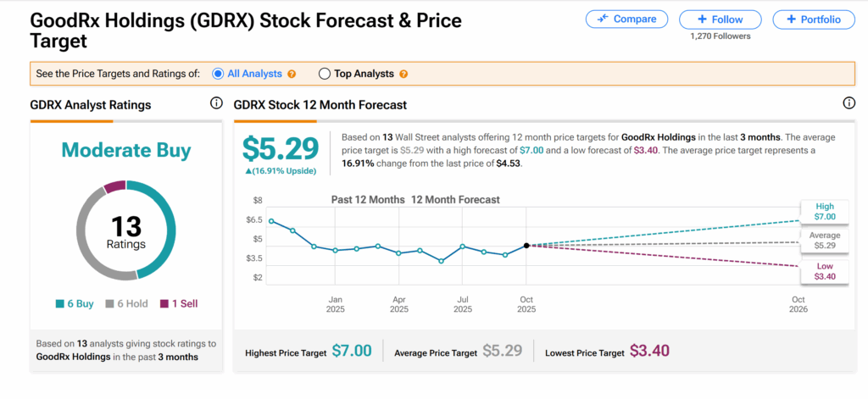The width and height of the screenshot is (868, 399).
Task: Click the Highest Price Target $7.00 value
Action: click(x=351, y=352)
